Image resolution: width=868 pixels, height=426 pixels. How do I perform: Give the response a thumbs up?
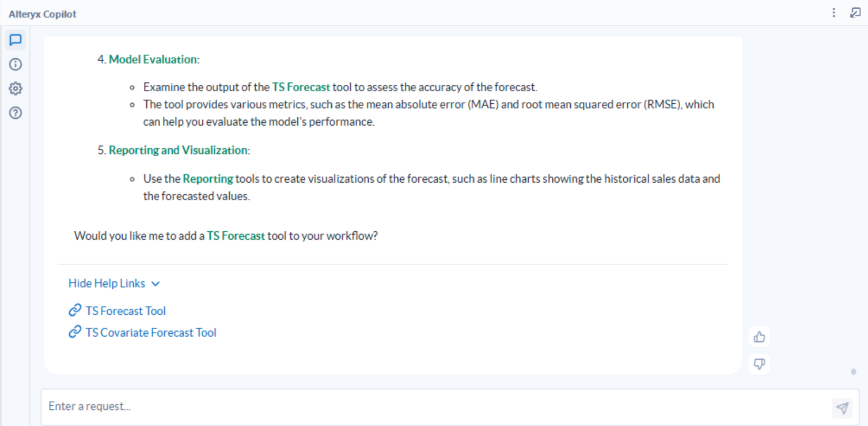(x=759, y=337)
